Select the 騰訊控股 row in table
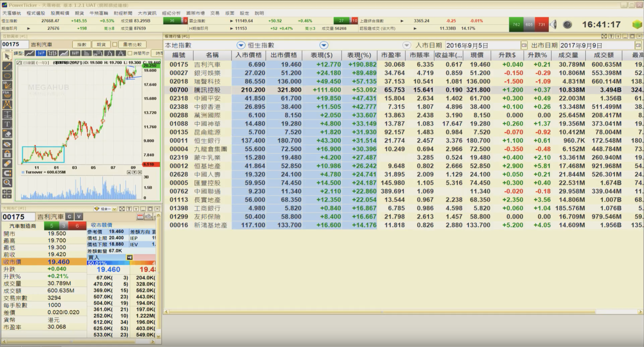Screen dimensions: 644x347 tap(404, 90)
